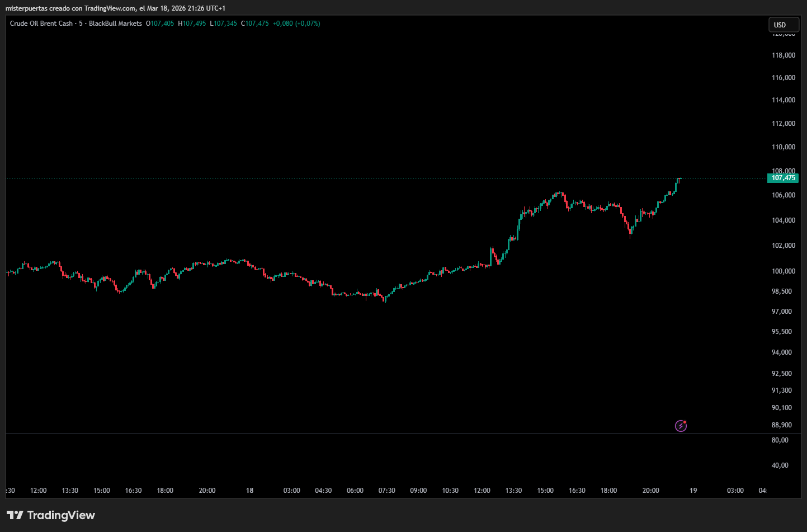Click the date label 18 on time axis
The width and height of the screenshot is (807, 532).
(249, 491)
